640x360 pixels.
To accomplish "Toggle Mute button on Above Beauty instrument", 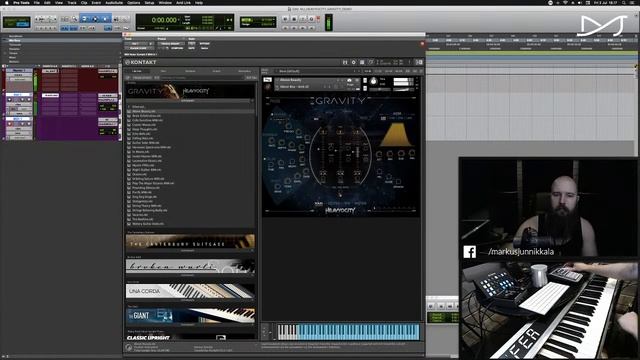I will coord(365,88).
